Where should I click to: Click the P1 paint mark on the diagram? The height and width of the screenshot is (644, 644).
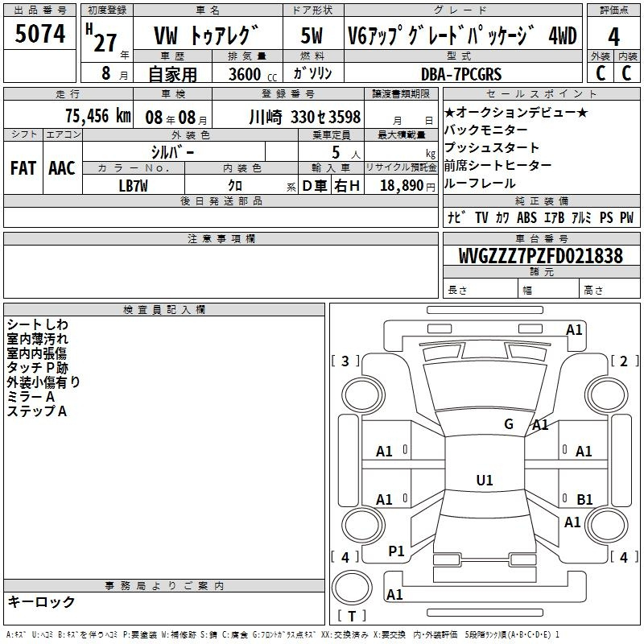pyautogui.click(x=396, y=551)
